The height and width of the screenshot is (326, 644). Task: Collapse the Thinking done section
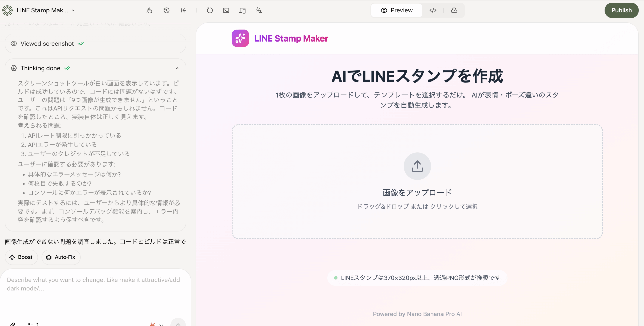point(177,68)
